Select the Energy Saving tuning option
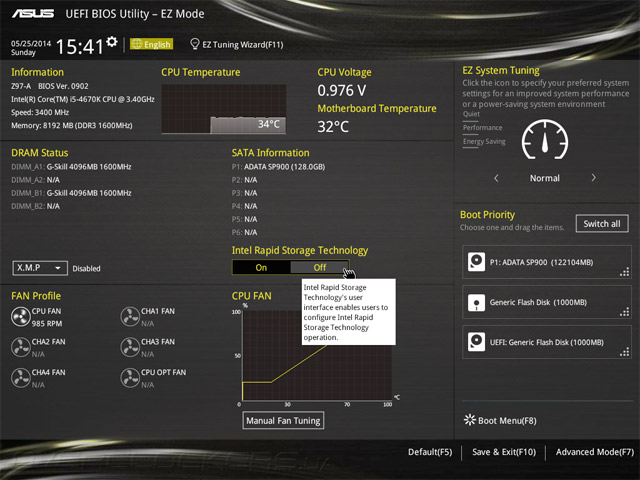 pos(484,142)
